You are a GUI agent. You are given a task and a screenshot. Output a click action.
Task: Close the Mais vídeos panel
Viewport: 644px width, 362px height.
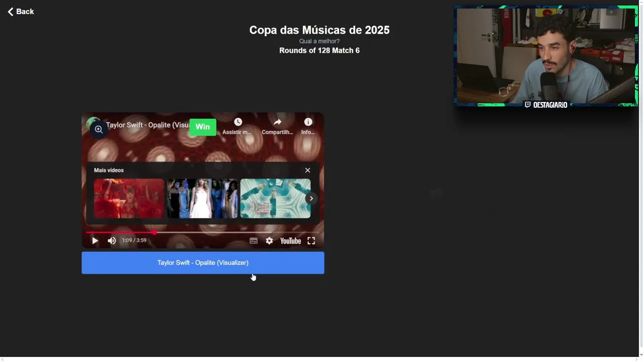tap(307, 170)
